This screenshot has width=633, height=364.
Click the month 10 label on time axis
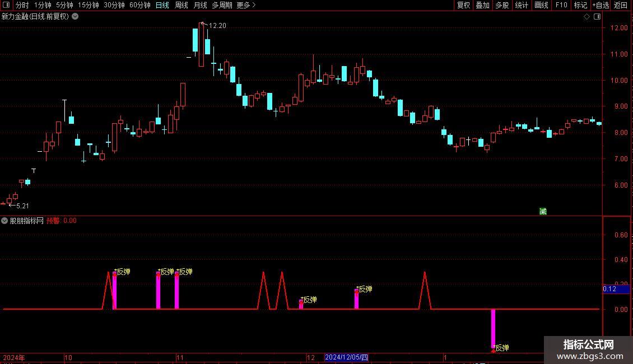68,357
